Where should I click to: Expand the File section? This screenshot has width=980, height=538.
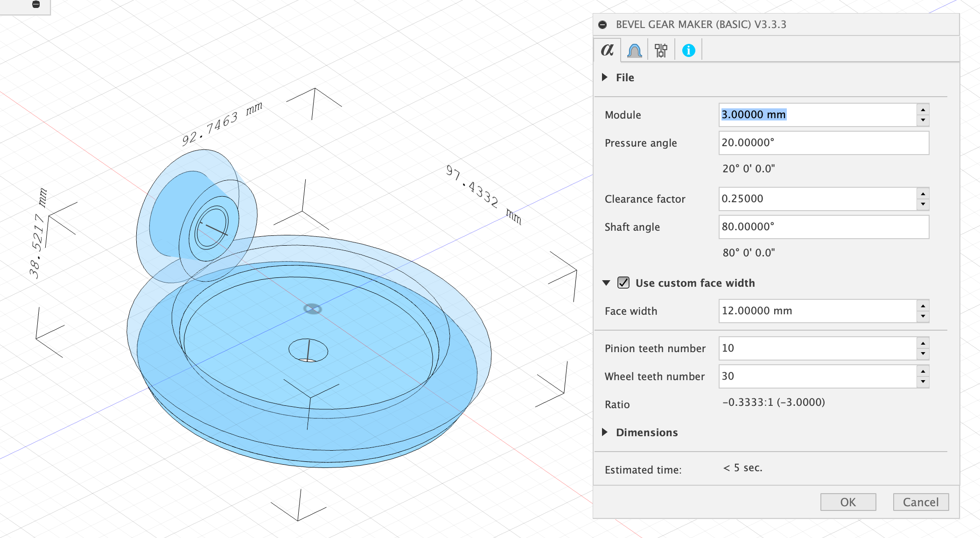tap(605, 77)
